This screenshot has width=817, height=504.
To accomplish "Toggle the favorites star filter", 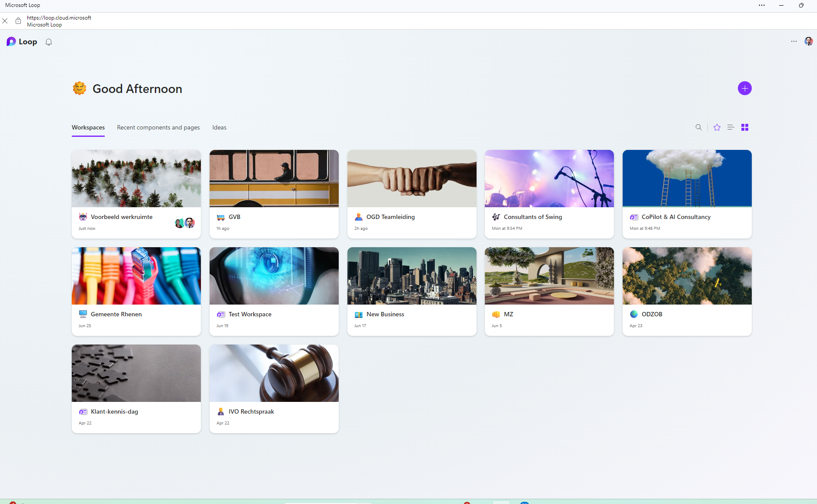I will tap(717, 127).
